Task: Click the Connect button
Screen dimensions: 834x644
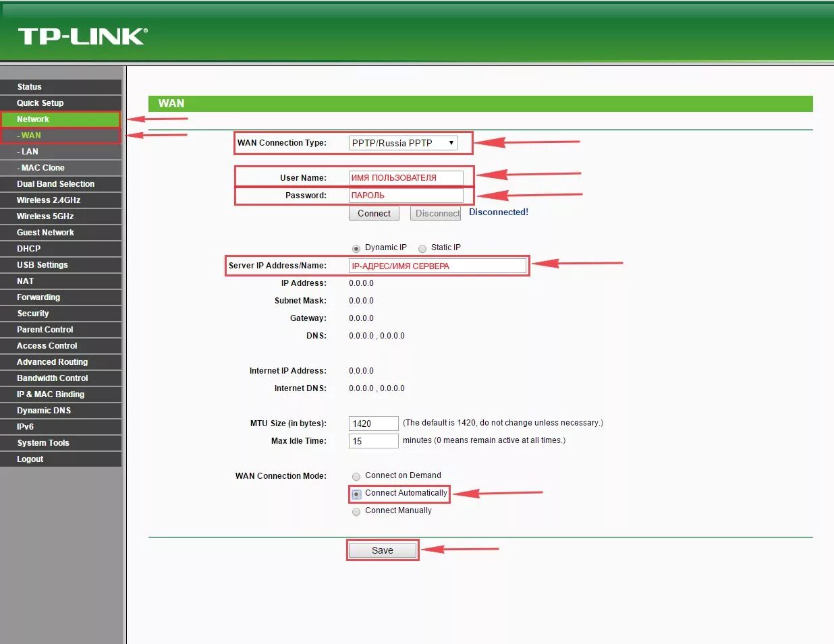Action: tap(374, 214)
